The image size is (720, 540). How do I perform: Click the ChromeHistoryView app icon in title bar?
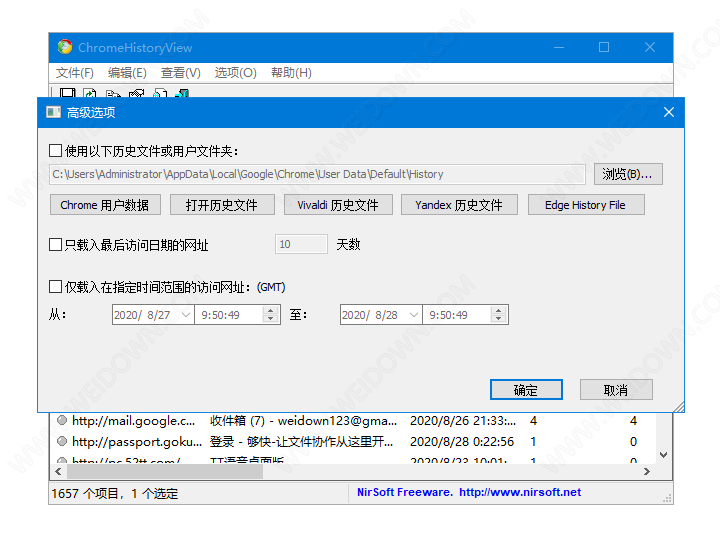coord(65,47)
